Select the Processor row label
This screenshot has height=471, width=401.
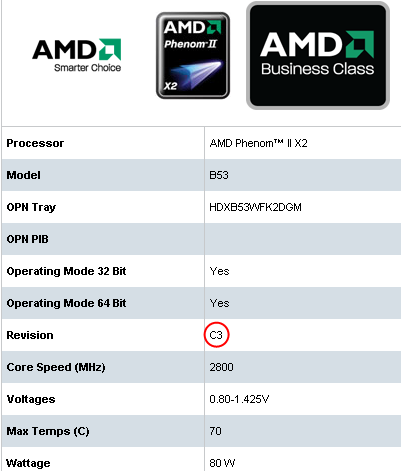coord(35,143)
